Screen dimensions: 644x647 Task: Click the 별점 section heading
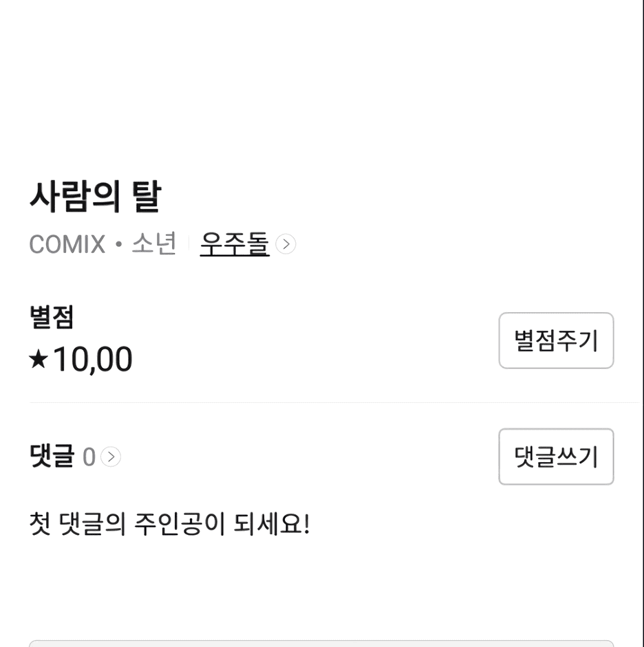pyautogui.click(x=52, y=317)
